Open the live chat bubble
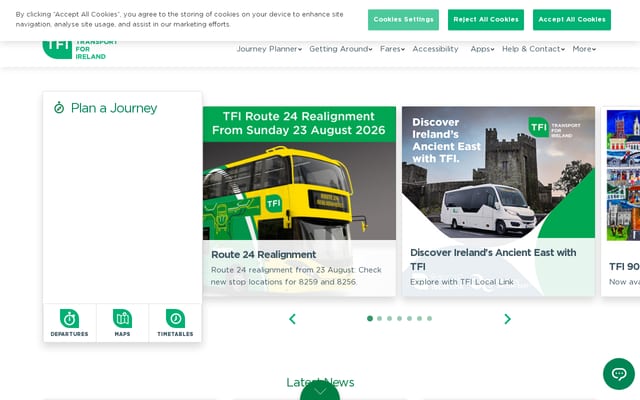Image resolution: width=640 pixels, height=400 pixels. (x=619, y=374)
